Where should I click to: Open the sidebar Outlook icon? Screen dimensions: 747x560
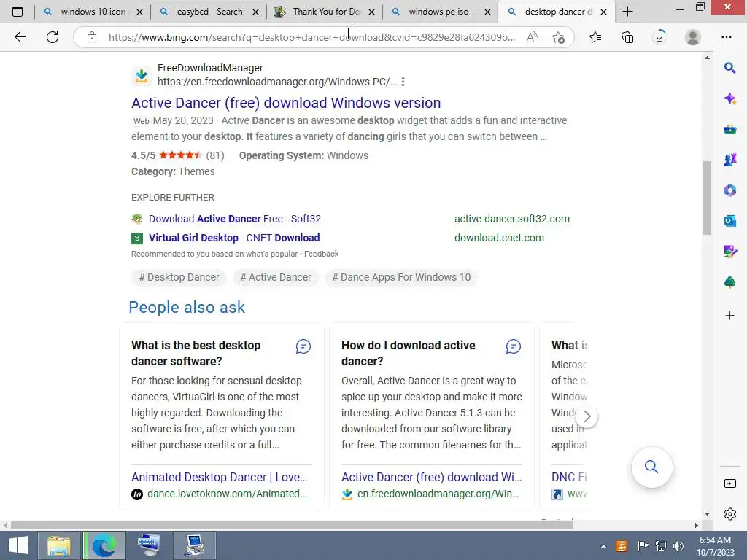[729, 221]
